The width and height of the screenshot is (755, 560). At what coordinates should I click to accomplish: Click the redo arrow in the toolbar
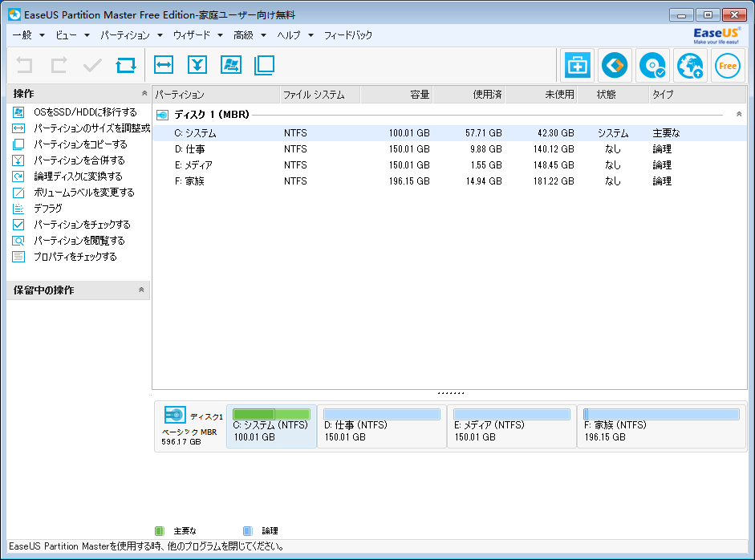click(59, 65)
